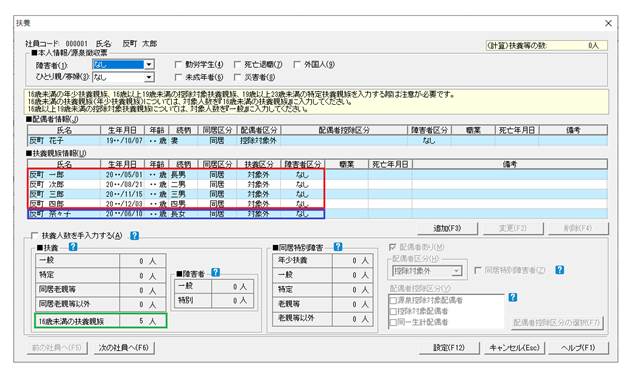Open help icon beside ■同居特別障害 heading
642x382 pixels.
tap(338, 246)
